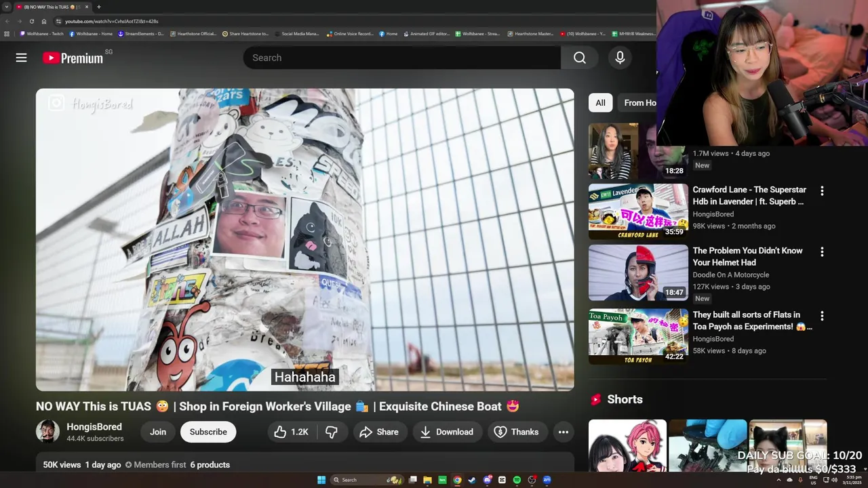Open the MHWIB Weakness bookmark

633,33
